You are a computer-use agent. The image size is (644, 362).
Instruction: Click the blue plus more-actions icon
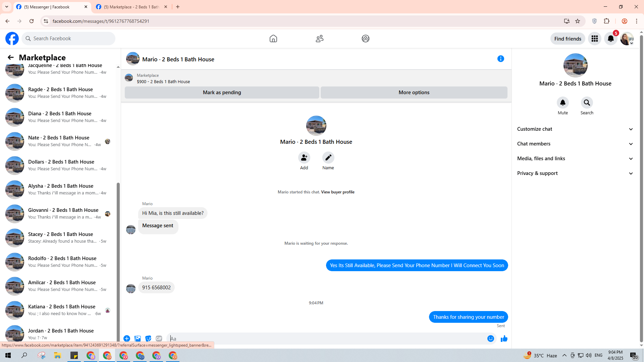click(x=127, y=339)
